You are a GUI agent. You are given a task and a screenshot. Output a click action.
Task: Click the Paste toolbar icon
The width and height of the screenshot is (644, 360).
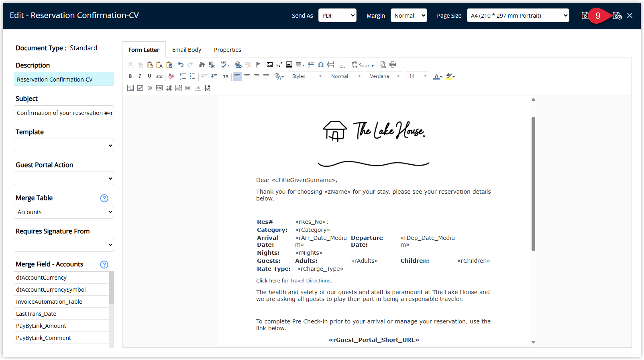point(150,65)
